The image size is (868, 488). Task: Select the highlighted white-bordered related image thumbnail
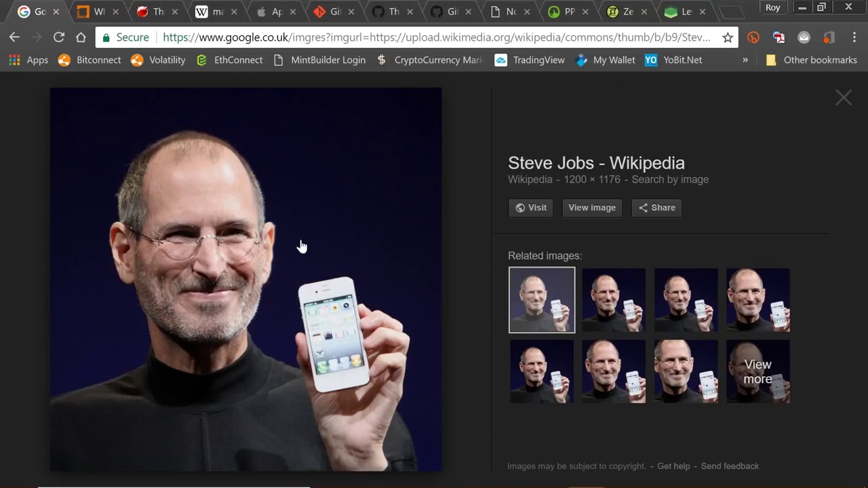pyautogui.click(x=542, y=300)
